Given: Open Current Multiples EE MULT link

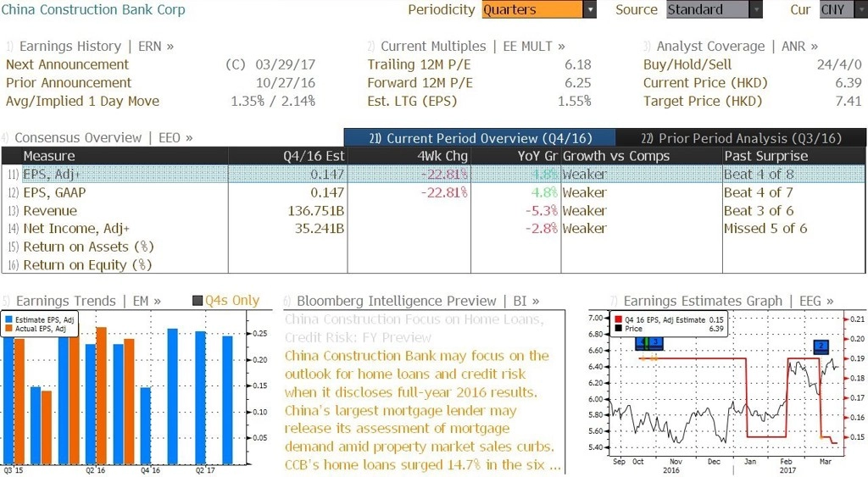Looking at the screenshot, I should click(465, 47).
